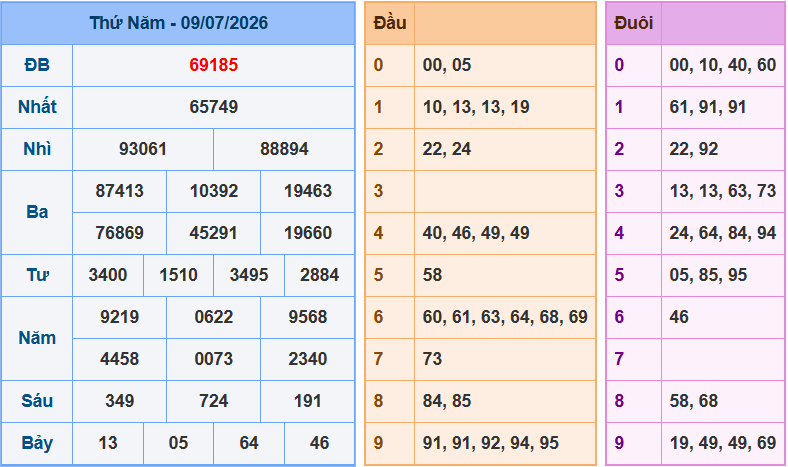Click Đầu row 1 values "10, 13, 13, 19"

476,107
